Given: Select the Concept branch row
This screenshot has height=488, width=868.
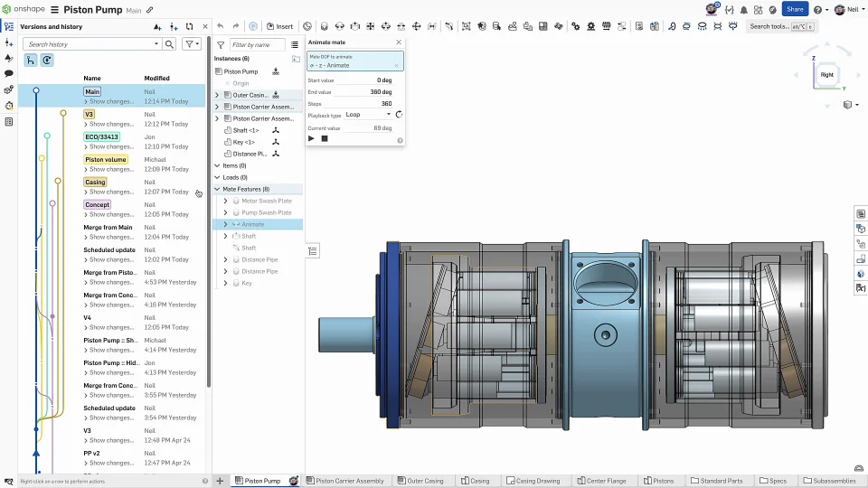Looking at the screenshot, I should (112, 209).
